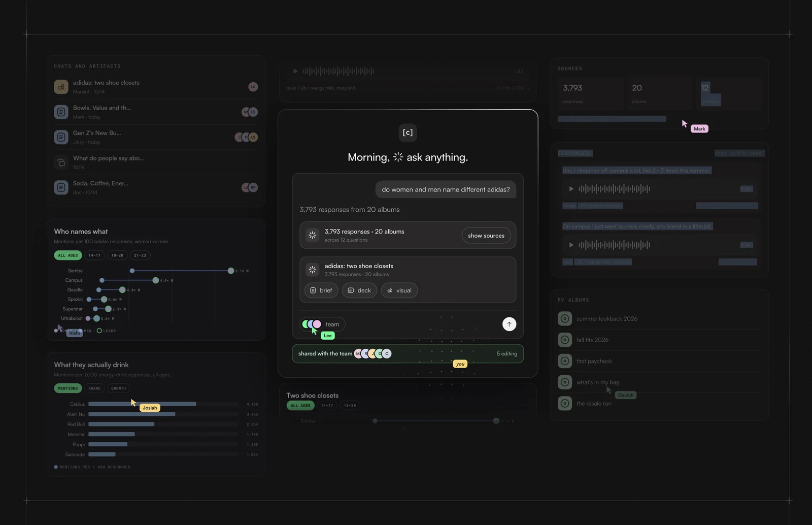
Task: Click the sparkle icon beside adidas: two shoe closets card
Action: 312,270
